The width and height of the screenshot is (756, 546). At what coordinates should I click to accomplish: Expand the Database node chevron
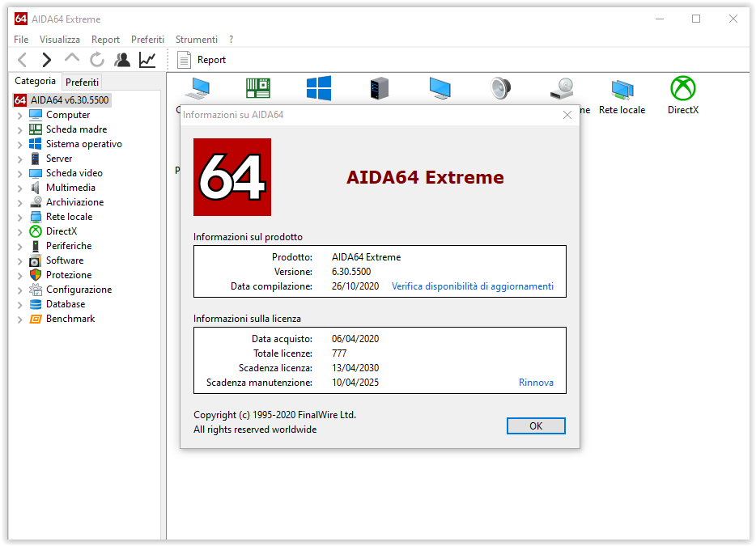(19, 305)
